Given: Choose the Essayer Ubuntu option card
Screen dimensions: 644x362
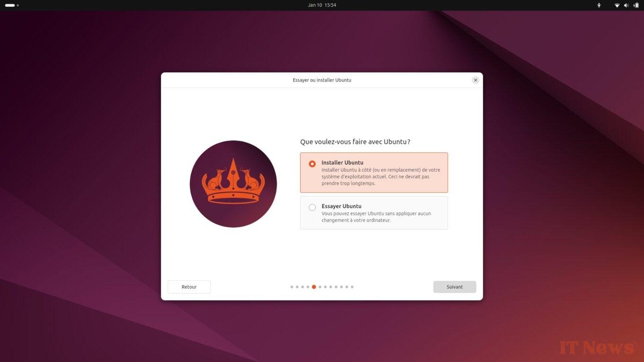Looking at the screenshot, I should point(374,212).
